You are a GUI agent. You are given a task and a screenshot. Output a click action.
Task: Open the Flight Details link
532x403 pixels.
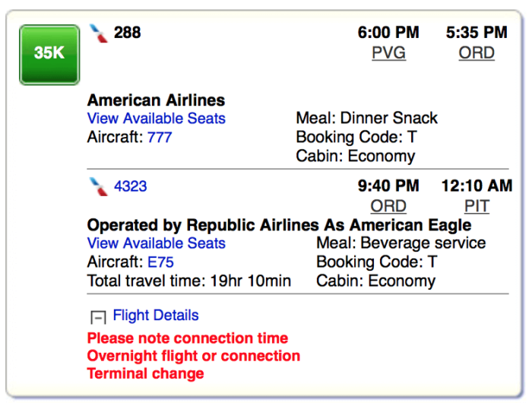tap(156, 315)
